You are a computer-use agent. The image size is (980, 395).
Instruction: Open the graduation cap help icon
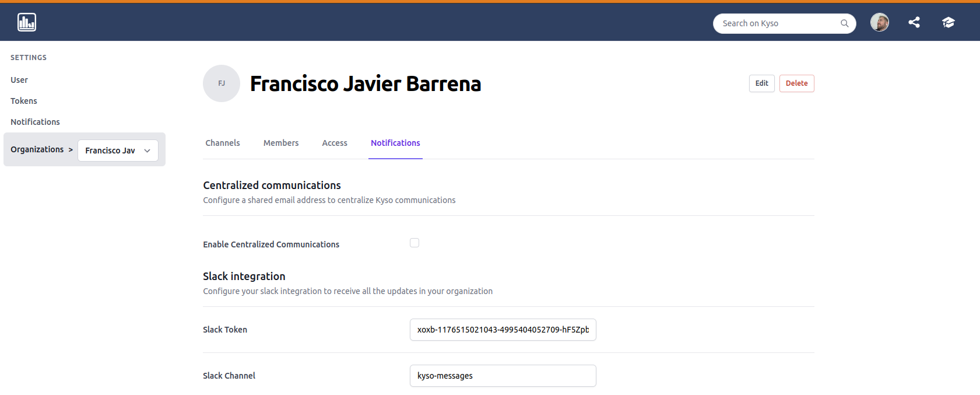tap(949, 22)
